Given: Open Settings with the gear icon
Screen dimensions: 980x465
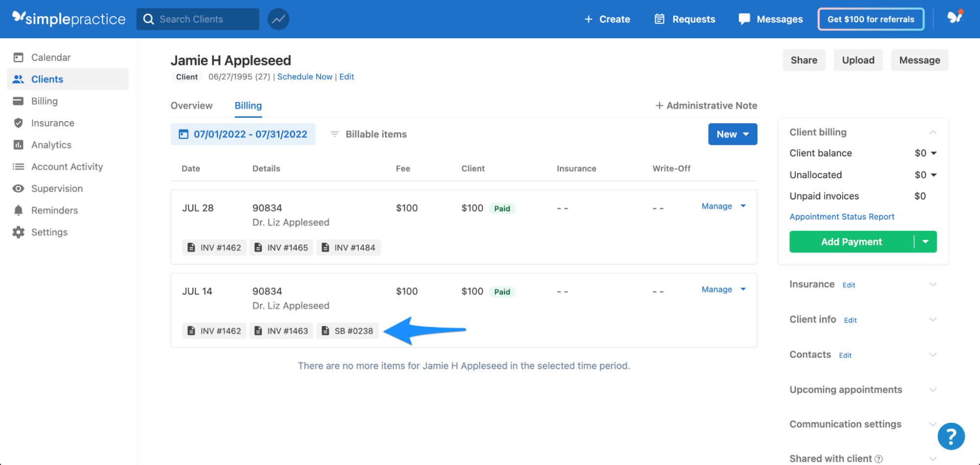Looking at the screenshot, I should [18, 232].
